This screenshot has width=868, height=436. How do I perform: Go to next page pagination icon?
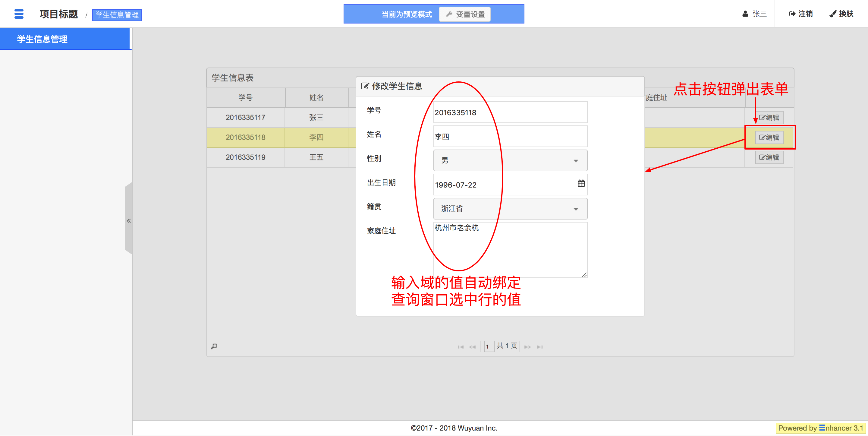pyautogui.click(x=527, y=347)
